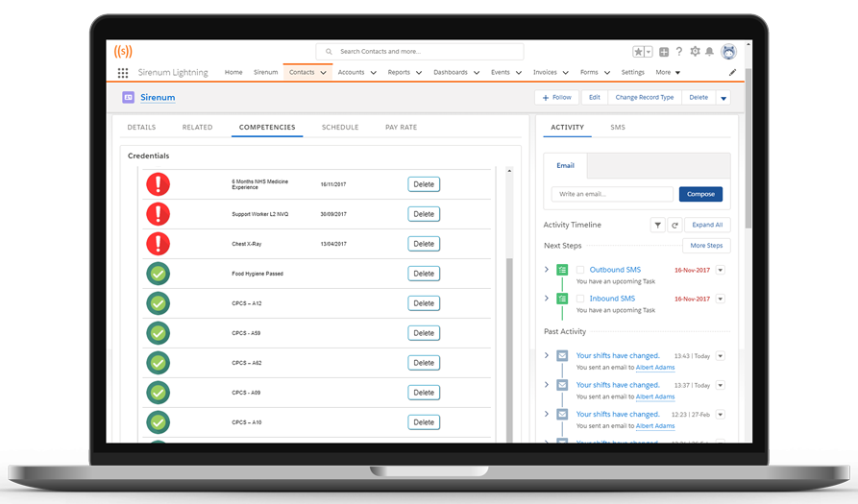Click the Favorites star icon
Image resolution: width=858 pixels, height=504 pixels.
click(x=638, y=52)
